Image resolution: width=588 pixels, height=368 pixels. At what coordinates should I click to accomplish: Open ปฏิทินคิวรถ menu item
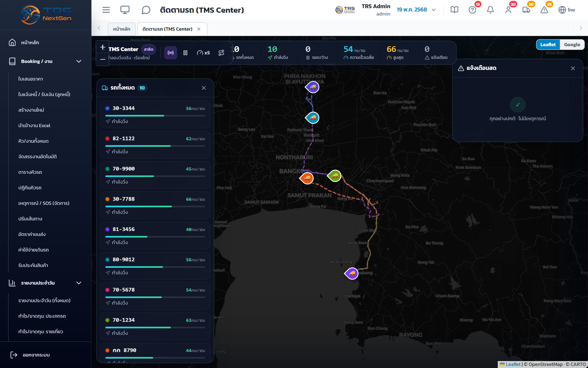coord(30,187)
